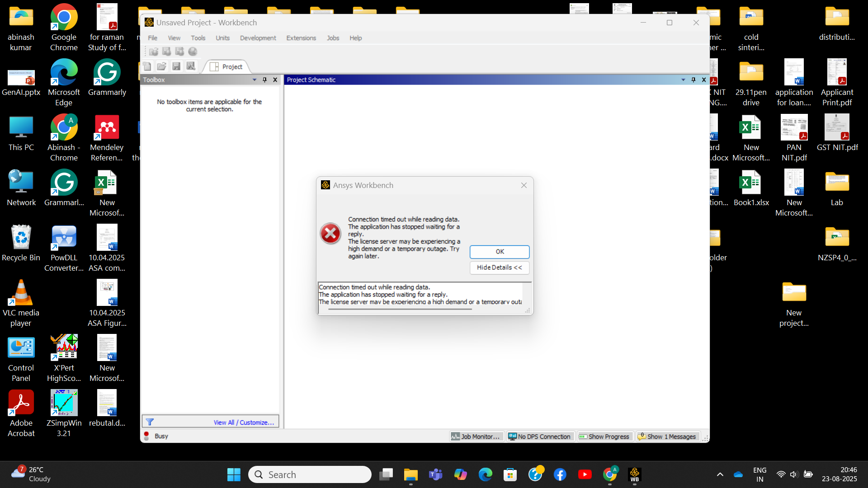Click the horizontal scrollbar in details box
Screen dimensions: 868x488
click(x=400, y=309)
